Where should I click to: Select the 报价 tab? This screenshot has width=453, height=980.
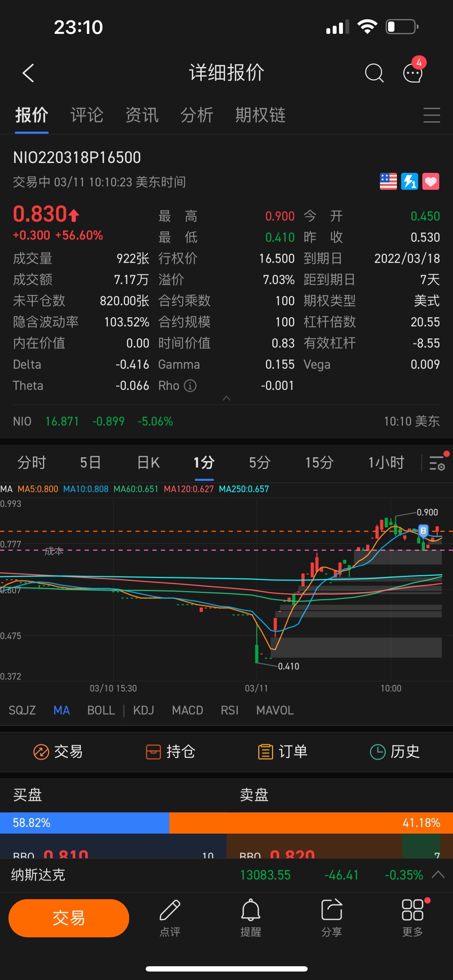pos(31,115)
